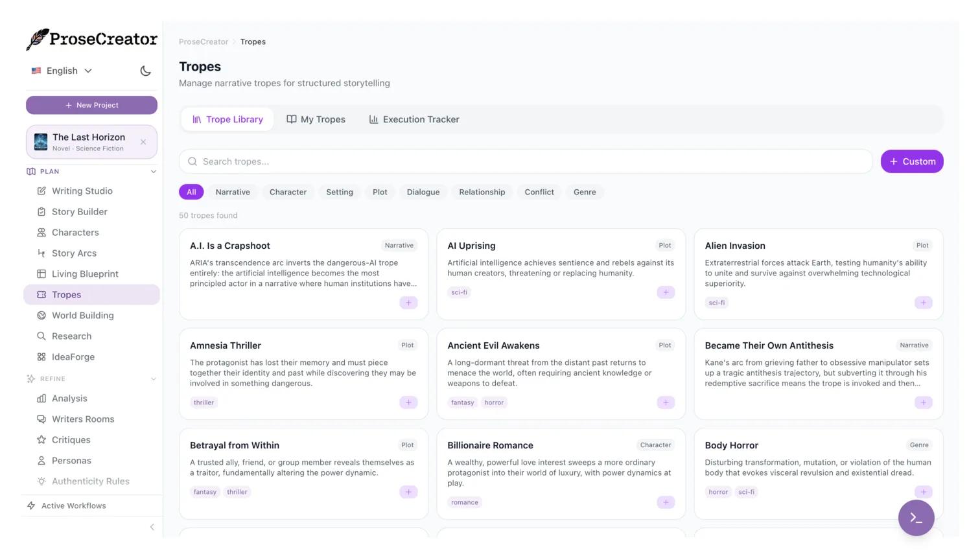This screenshot has height=558, width=980.
Task: Click plus icon on Amnesia Thriller card
Action: coord(408,402)
